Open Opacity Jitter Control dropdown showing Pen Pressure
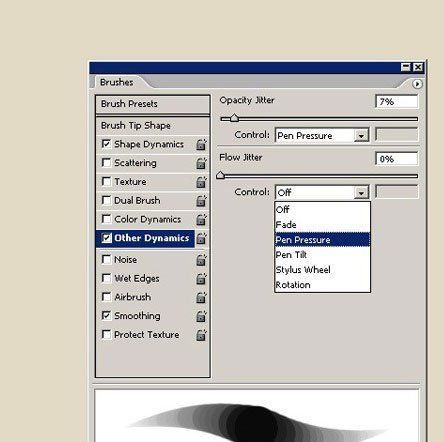This screenshot has height=442, width=444. (322, 135)
